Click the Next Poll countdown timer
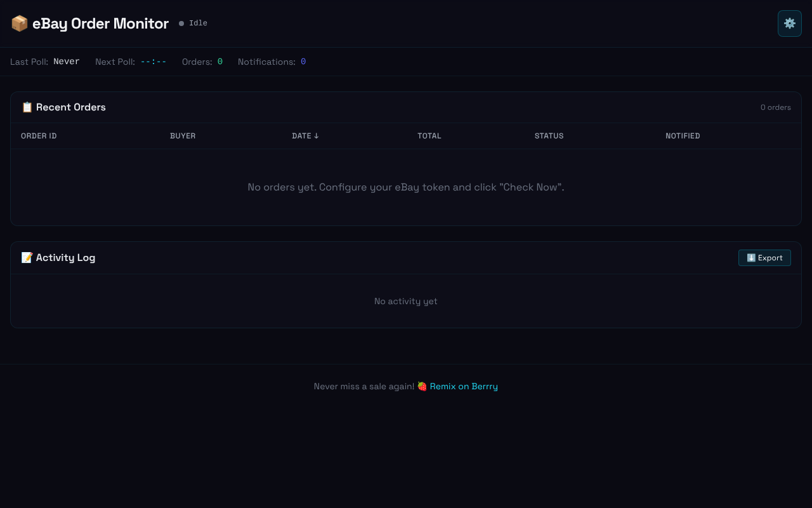The image size is (812, 508). tap(153, 61)
